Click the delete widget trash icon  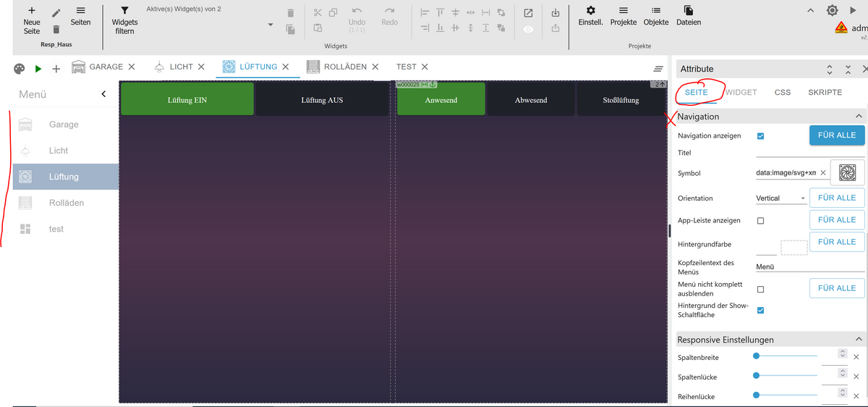pos(291,13)
